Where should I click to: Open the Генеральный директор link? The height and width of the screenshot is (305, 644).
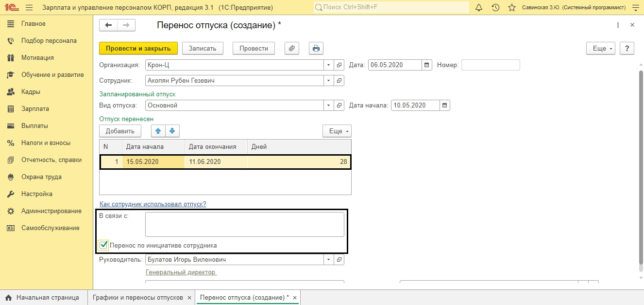(181, 272)
